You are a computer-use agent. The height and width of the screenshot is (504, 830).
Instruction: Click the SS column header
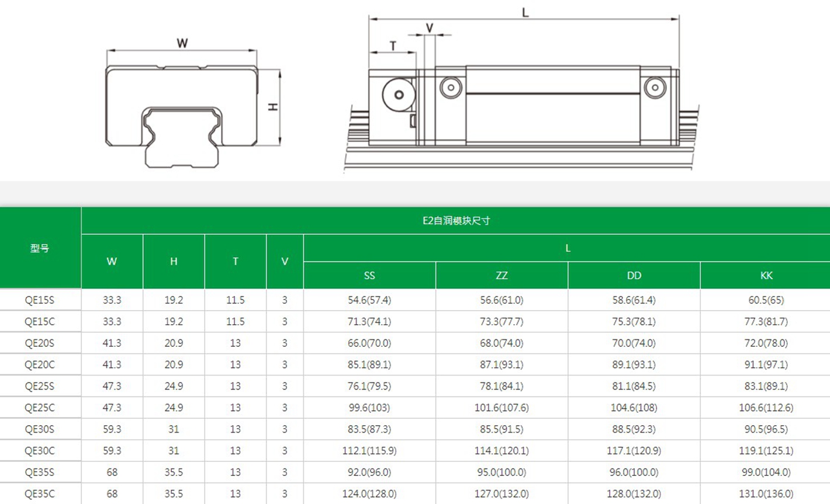tap(369, 276)
